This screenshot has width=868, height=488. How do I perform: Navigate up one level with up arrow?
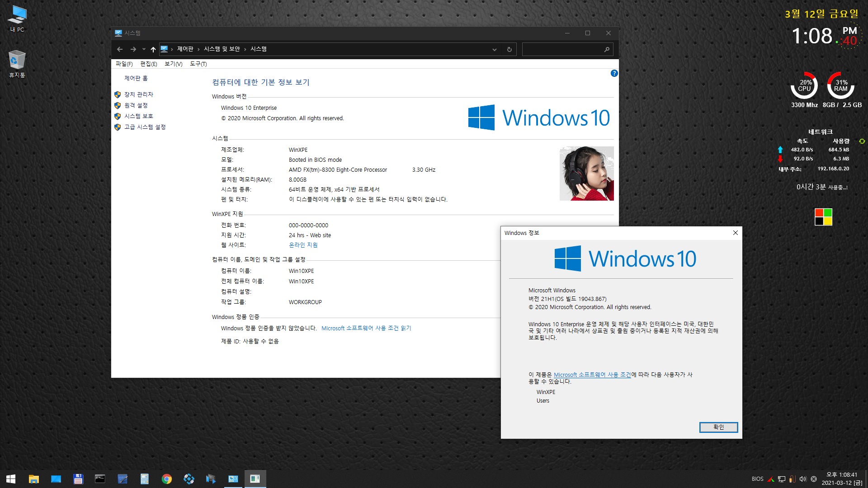tap(153, 49)
